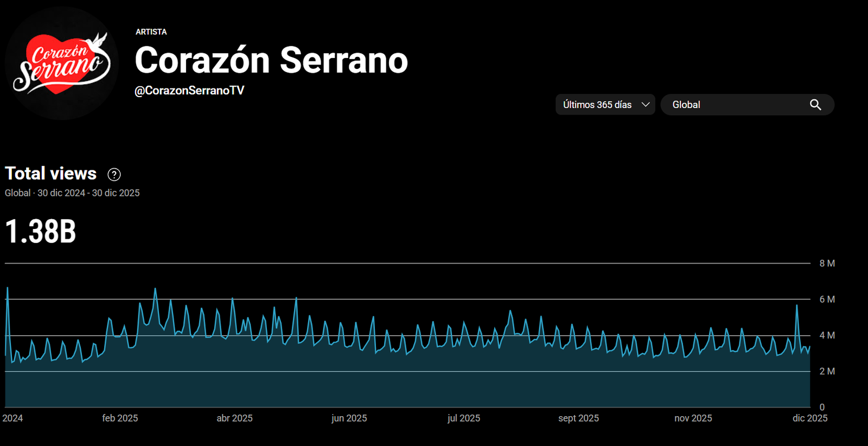This screenshot has height=446, width=868.
Task: Open the @CorazonSerranoTV channel handle
Action: tap(189, 91)
